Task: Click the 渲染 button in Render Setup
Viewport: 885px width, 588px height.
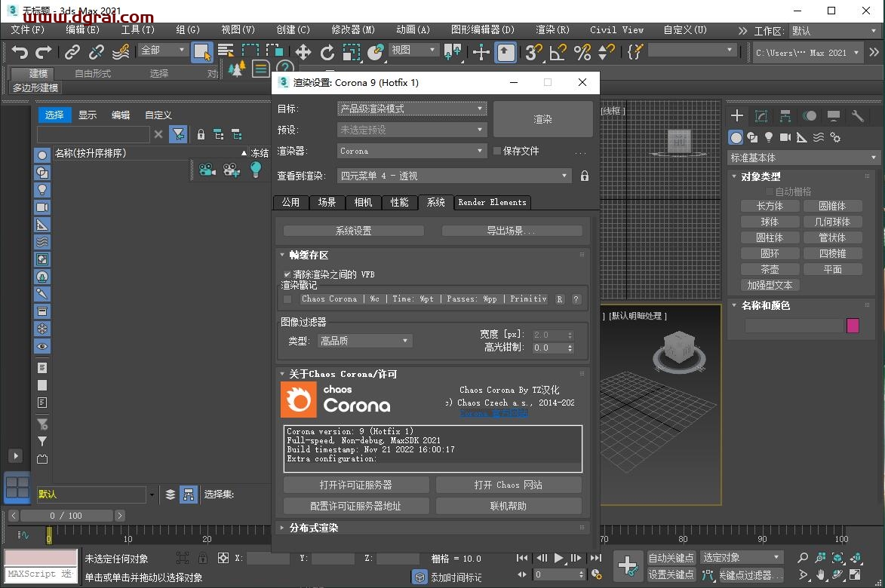Action: pos(542,119)
